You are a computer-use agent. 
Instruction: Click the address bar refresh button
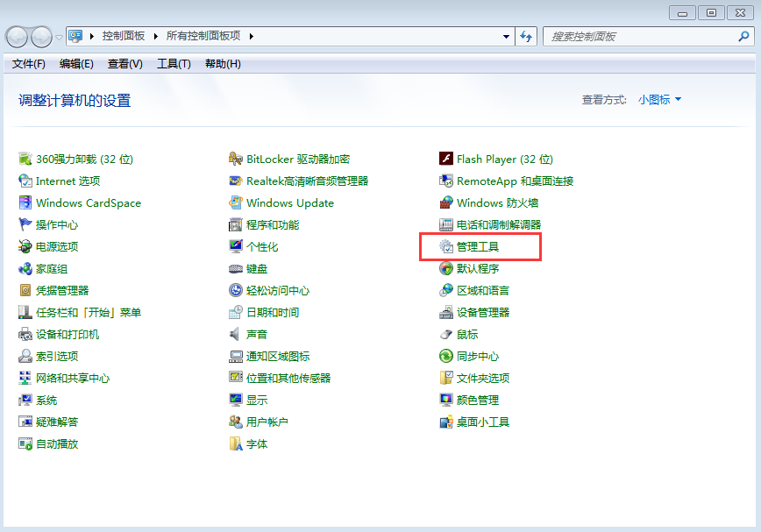526,36
